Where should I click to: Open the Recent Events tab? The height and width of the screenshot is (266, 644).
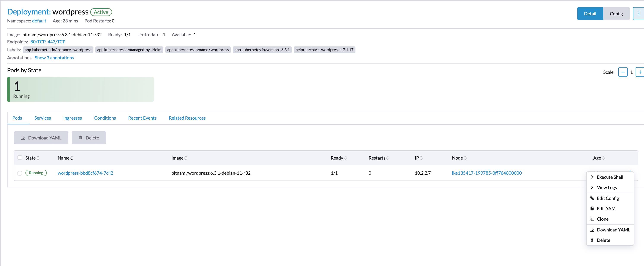[x=142, y=118]
